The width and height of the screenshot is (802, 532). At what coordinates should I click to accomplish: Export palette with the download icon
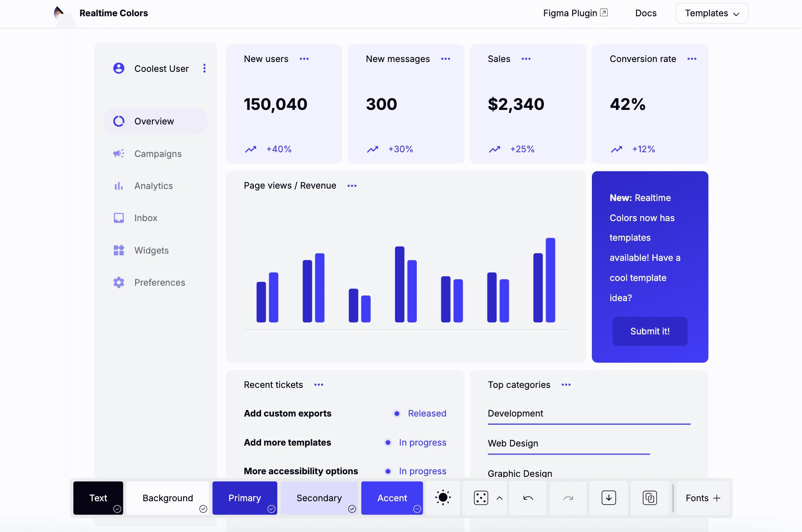pos(609,498)
